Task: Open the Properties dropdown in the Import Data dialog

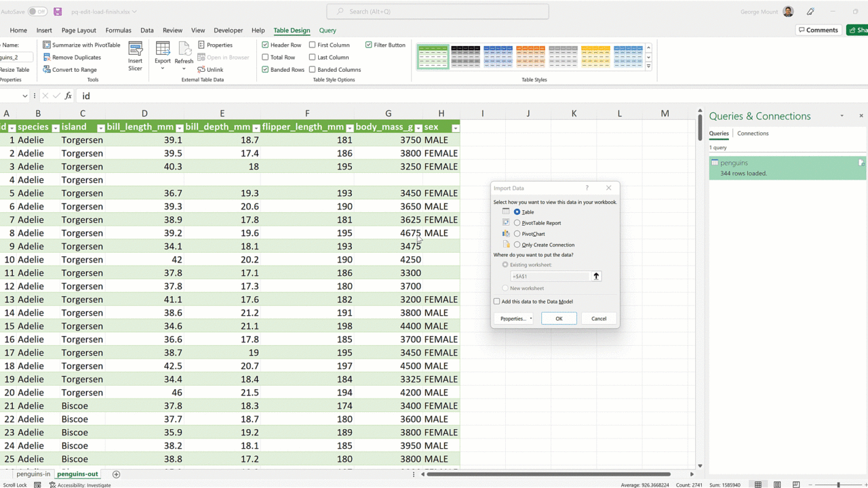Action: coord(516,319)
